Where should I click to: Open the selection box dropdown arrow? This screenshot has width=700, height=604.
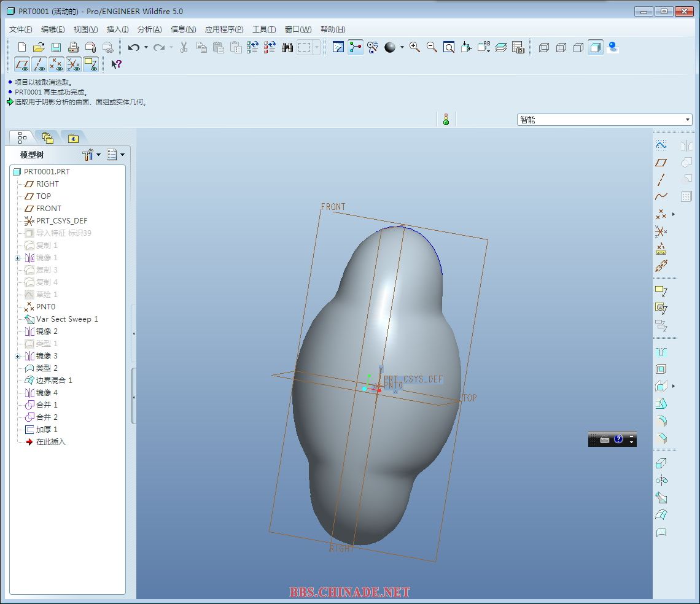316,47
